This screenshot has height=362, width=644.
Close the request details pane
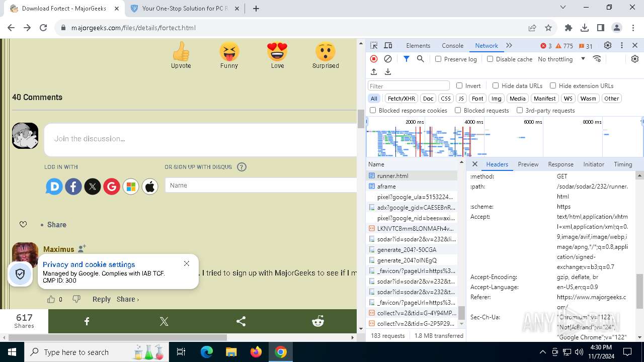475,164
